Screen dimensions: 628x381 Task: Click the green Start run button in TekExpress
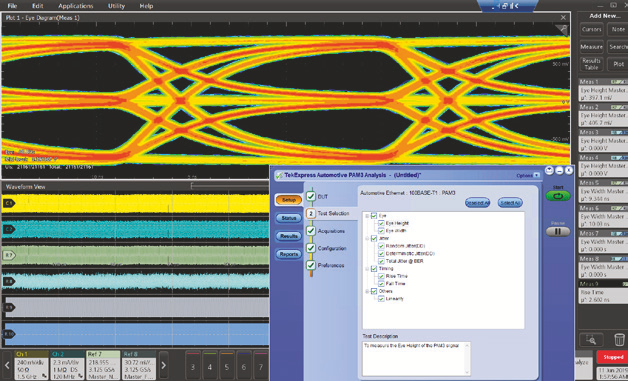tap(558, 196)
